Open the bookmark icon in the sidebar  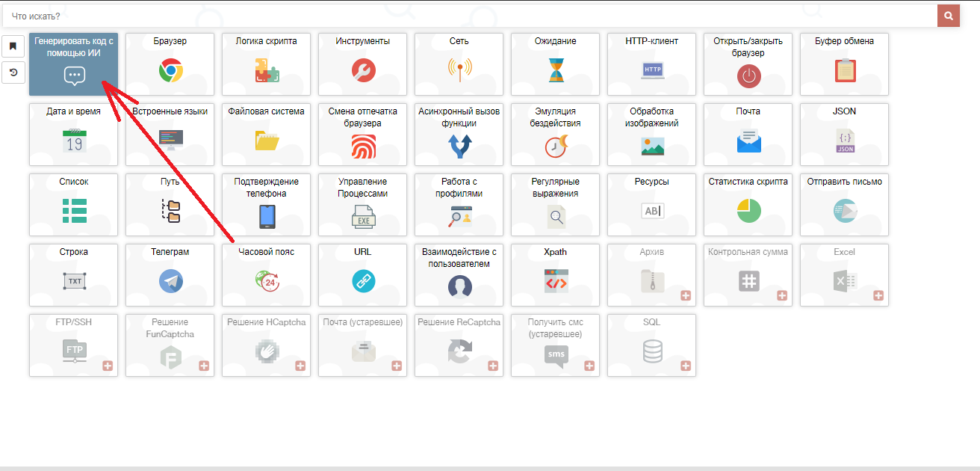point(13,46)
